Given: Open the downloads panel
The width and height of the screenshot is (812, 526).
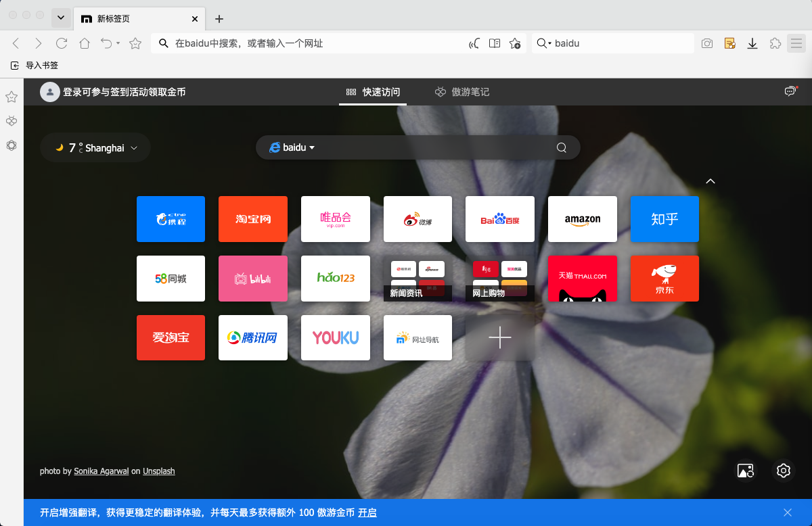Looking at the screenshot, I should click(752, 43).
